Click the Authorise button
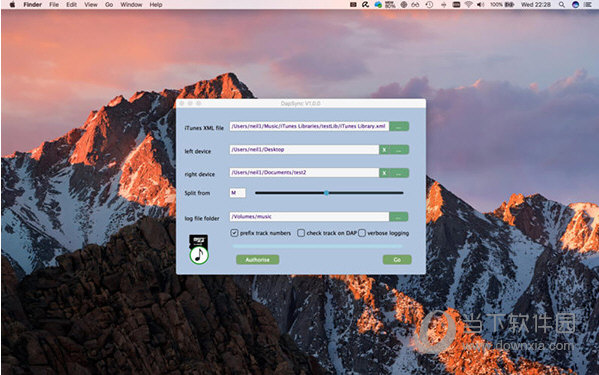Screen dimensions: 599x375 pos(257,260)
